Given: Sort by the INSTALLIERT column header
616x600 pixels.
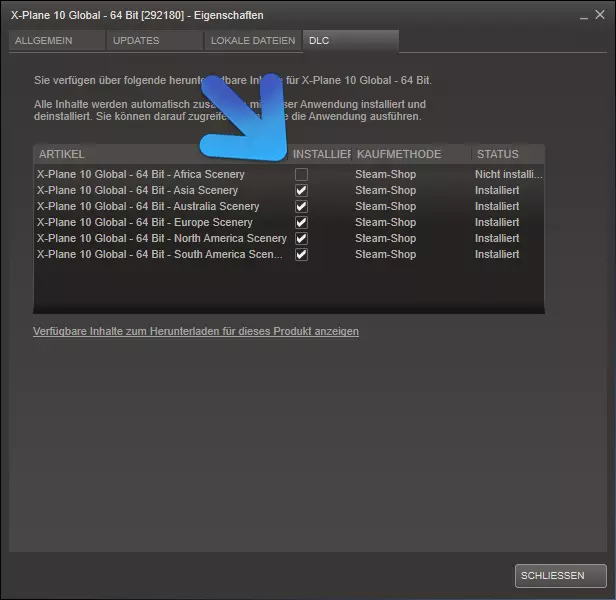Looking at the screenshot, I should pos(321,154).
